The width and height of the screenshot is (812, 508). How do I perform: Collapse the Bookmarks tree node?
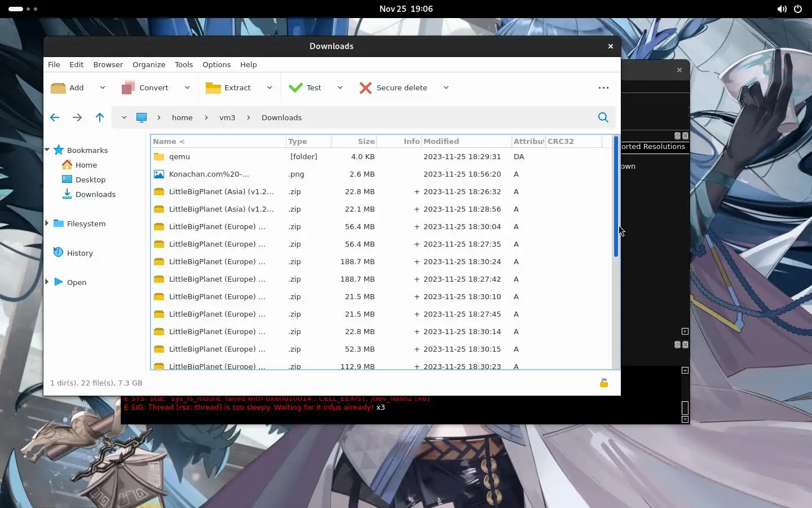point(47,150)
